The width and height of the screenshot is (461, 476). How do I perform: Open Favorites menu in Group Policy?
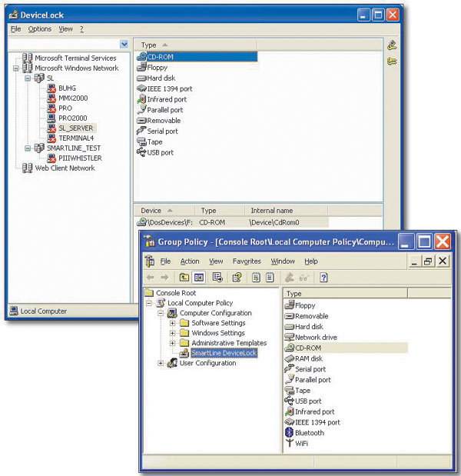pyautogui.click(x=247, y=261)
